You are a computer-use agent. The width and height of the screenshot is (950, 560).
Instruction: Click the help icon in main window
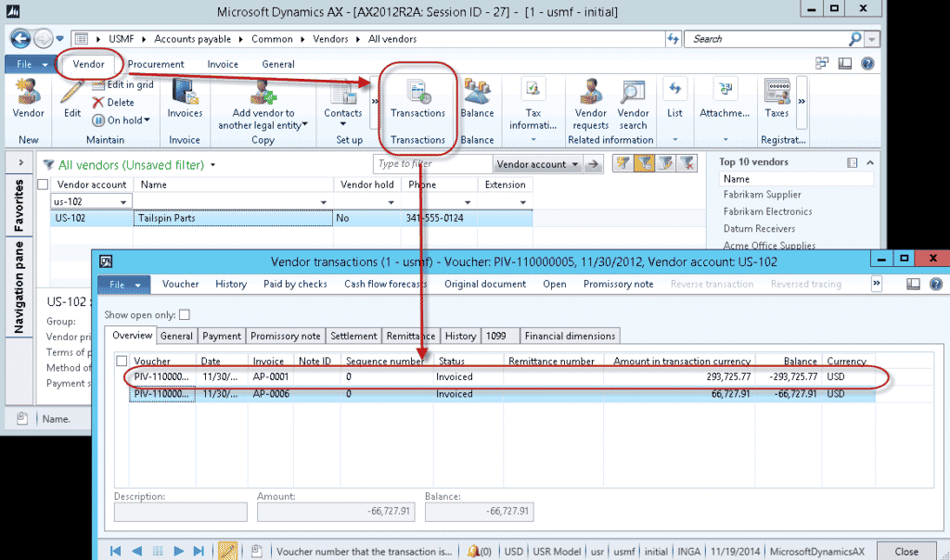click(x=867, y=64)
